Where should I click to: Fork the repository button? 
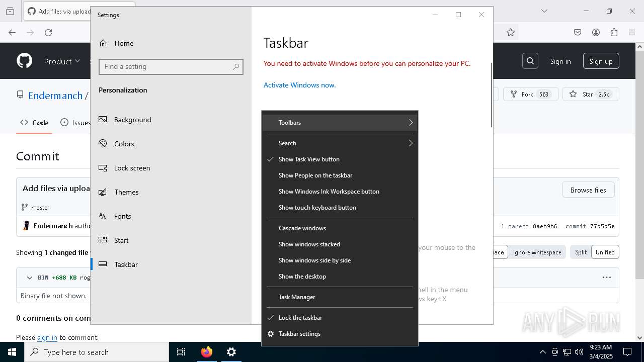pyautogui.click(x=530, y=94)
